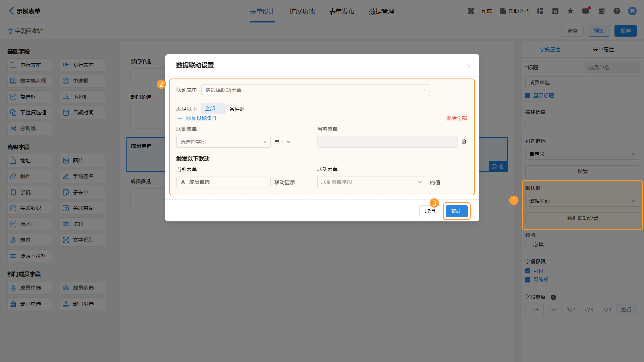Toggle the 显示标题 checkbox

point(528,96)
